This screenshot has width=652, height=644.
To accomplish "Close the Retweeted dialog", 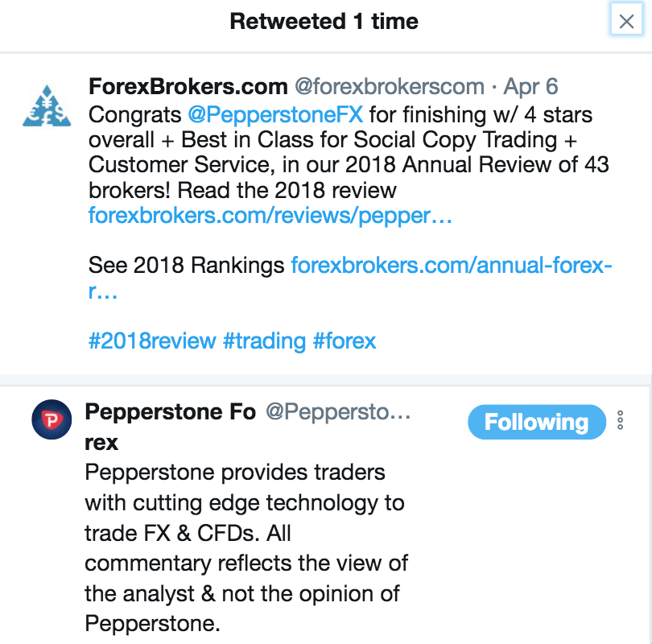I will tap(626, 21).
